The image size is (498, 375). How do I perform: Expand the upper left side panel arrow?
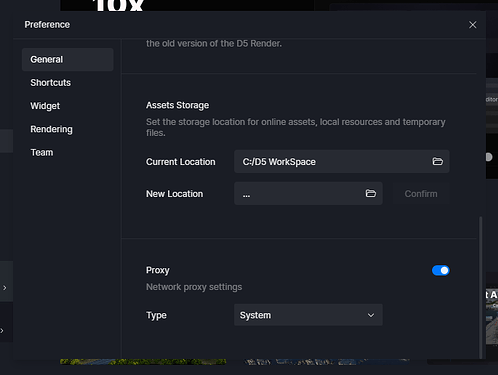pos(5,288)
